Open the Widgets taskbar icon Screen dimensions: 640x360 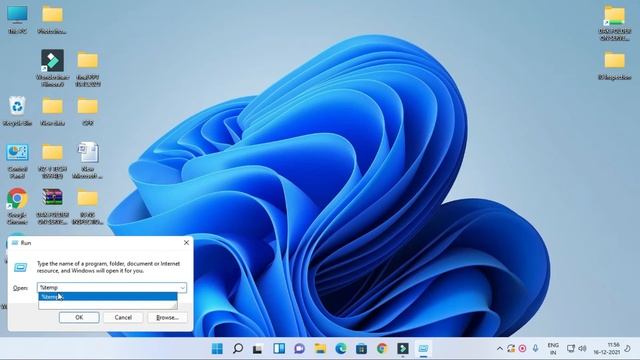pos(279,349)
